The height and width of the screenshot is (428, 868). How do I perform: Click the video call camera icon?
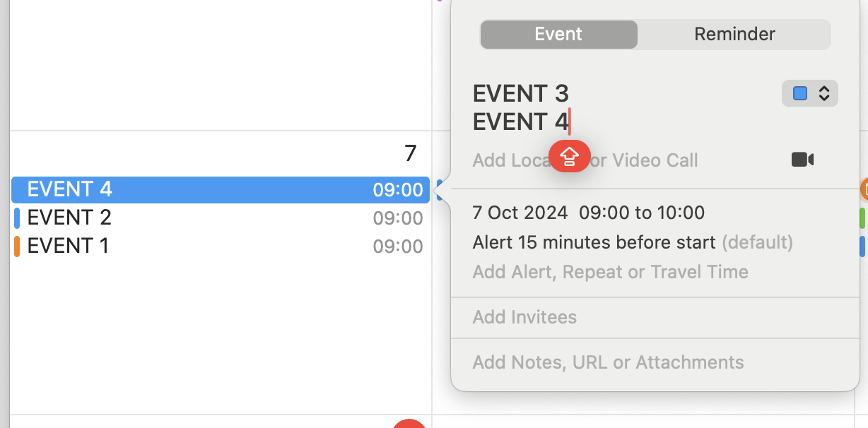click(x=802, y=159)
